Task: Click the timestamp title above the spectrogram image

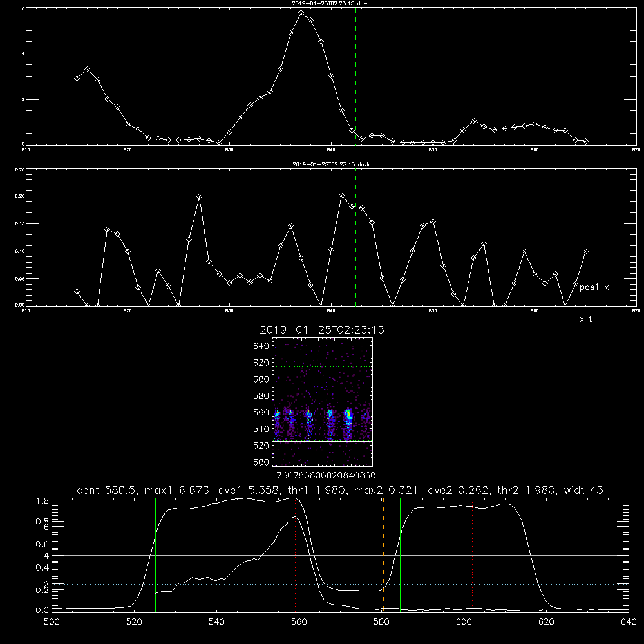Action: click(x=322, y=330)
